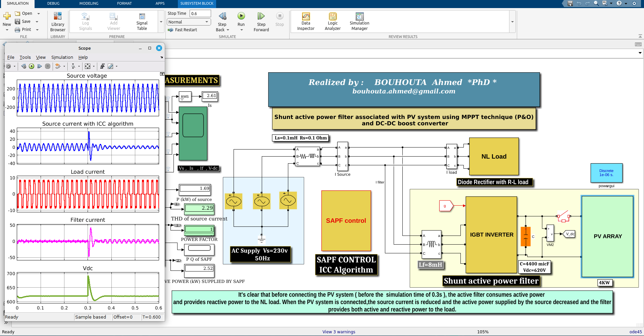Expand the Run button dropdown arrow

coord(241,30)
